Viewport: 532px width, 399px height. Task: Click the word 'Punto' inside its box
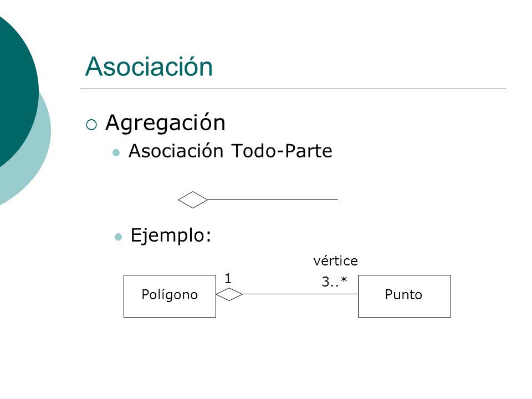coord(403,294)
